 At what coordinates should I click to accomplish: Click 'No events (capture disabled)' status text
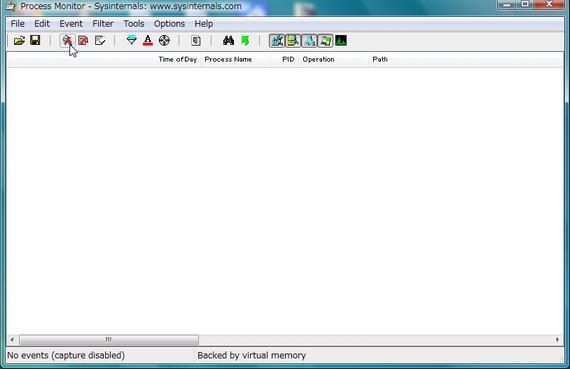click(x=66, y=355)
